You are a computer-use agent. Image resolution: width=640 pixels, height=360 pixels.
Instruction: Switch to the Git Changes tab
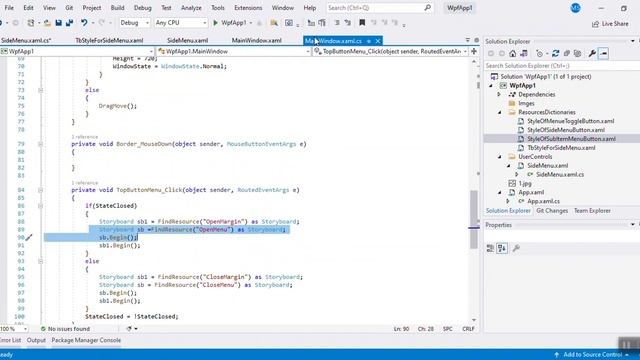(x=552, y=211)
